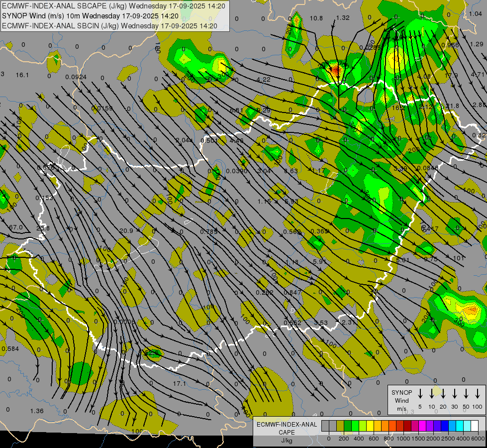Image resolution: width=487 pixels, height=448 pixels.
Task: Click the 100 m/s wind arrow in legend
Action: click(478, 394)
